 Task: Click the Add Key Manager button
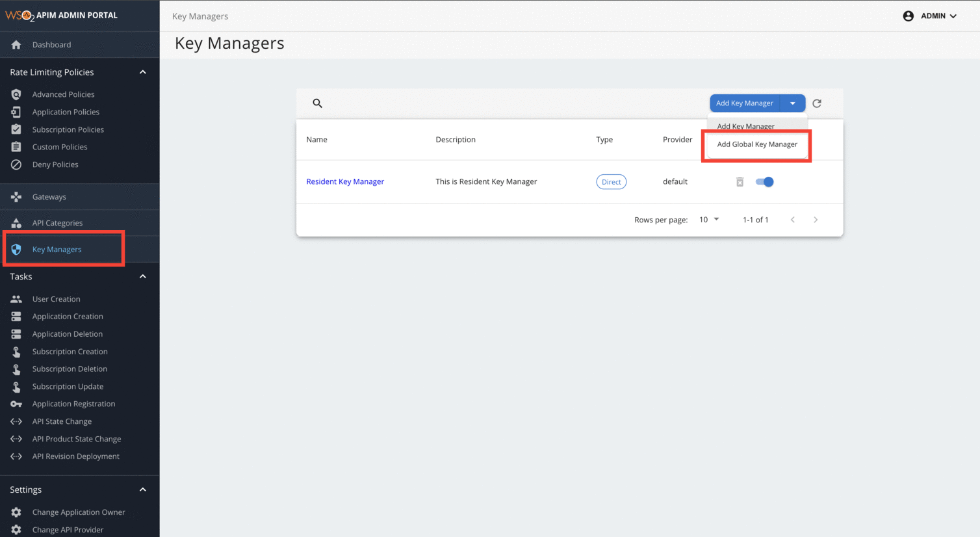[744, 103]
